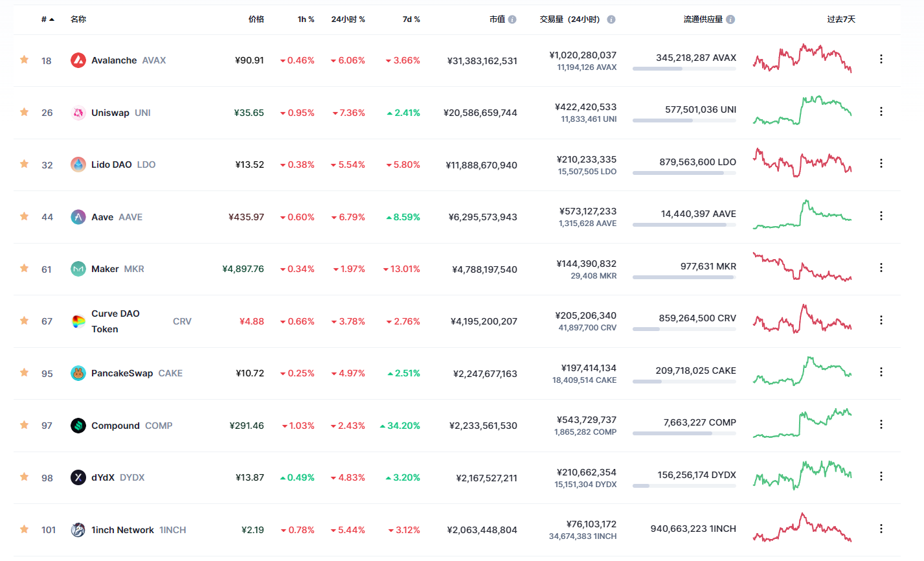This screenshot has height=561, width=924.
Task: Click the Aave logo icon
Action: 78,217
